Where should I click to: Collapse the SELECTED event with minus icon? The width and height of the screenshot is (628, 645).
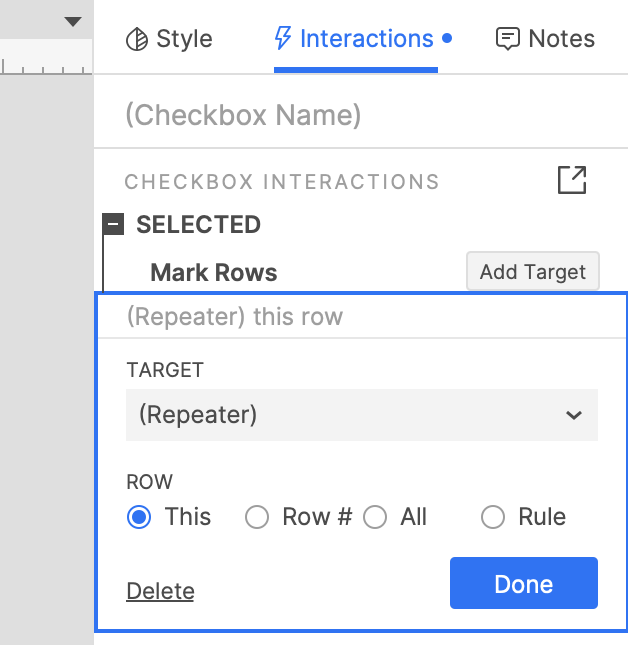[x=114, y=225]
